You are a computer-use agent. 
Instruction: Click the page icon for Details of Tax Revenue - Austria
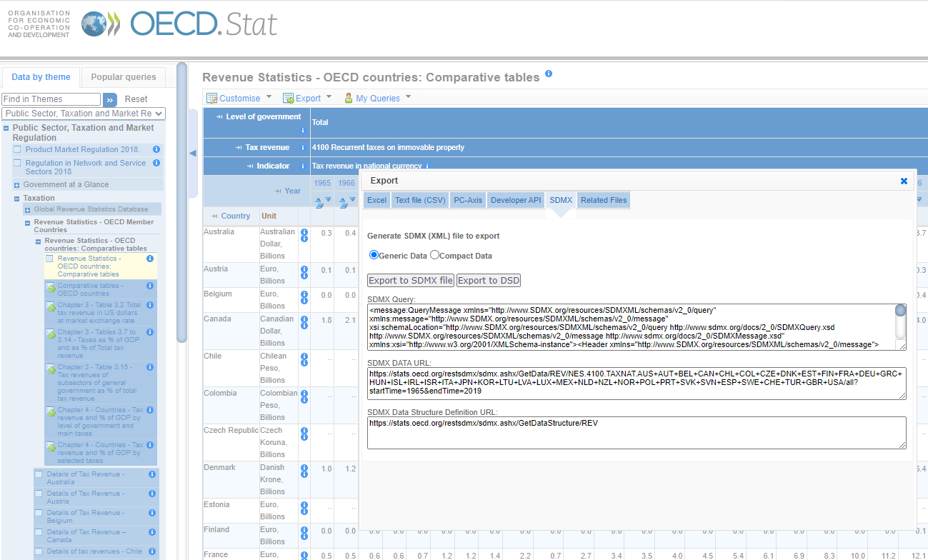click(x=39, y=494)
